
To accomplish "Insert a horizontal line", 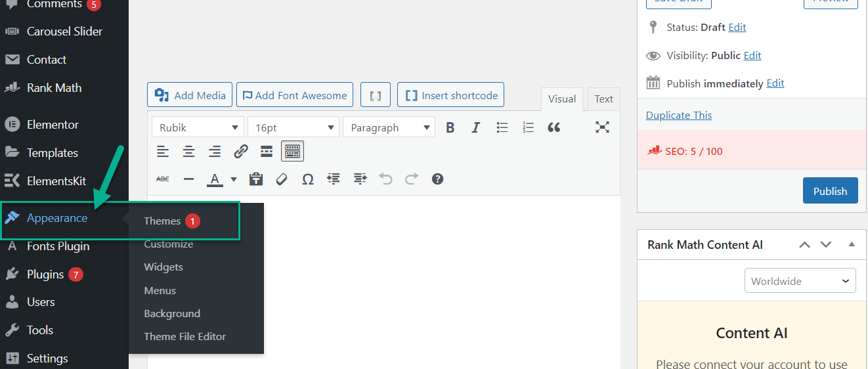I will tap(189, 179).
